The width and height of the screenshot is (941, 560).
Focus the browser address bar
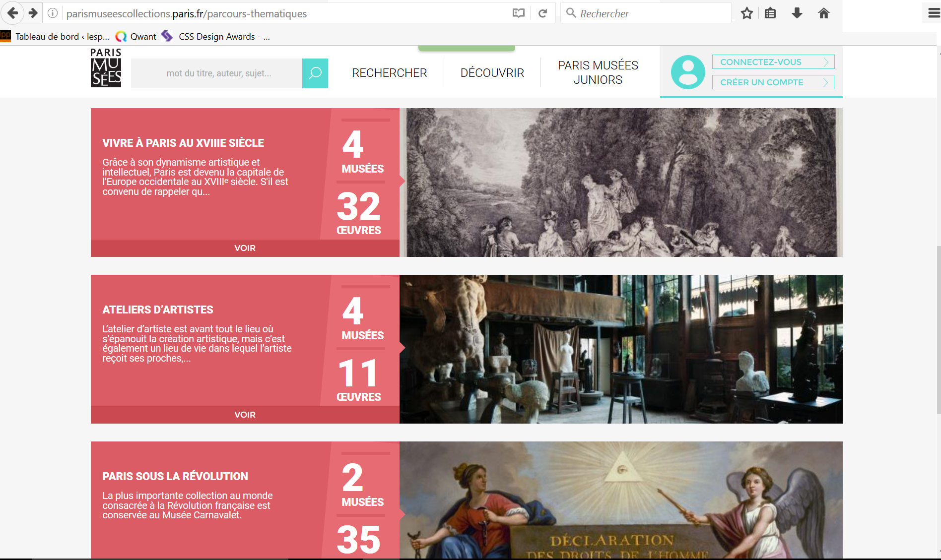pos(285,13)
